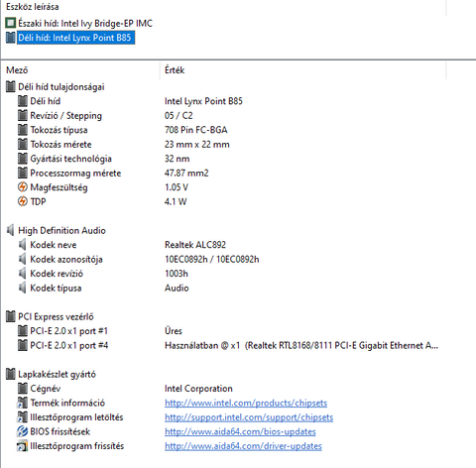The image size is (476, 468).
Task: Click the Cégnév row icon
Action: click(x=23, y=389)
